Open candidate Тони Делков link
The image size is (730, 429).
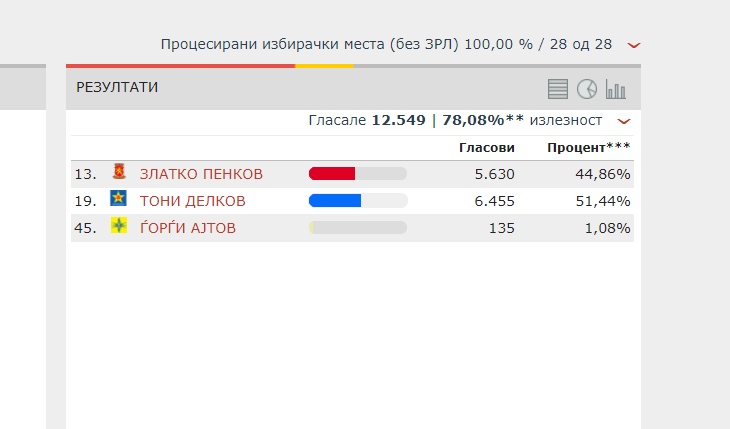192,201
